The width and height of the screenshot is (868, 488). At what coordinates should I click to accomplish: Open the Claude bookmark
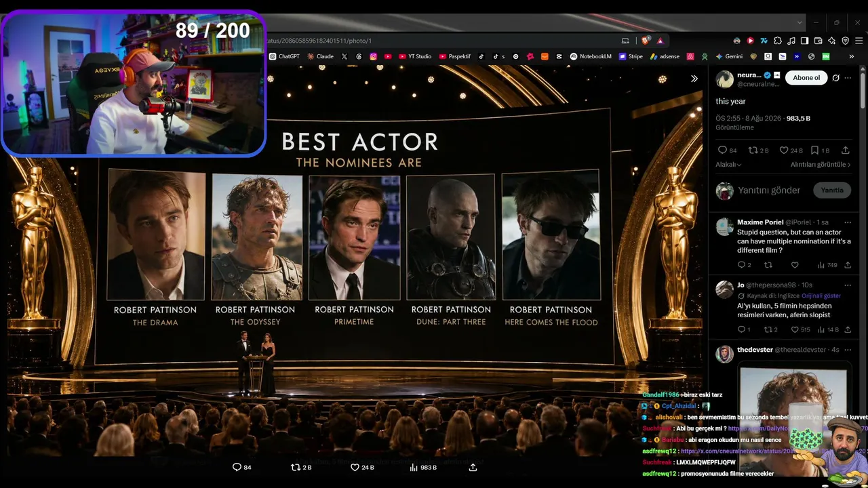pos(320,56)
